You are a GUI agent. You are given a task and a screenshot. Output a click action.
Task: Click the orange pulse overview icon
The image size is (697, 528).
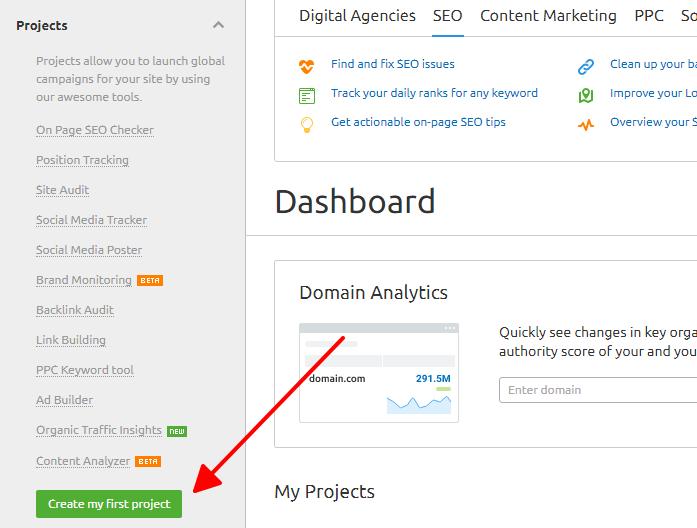[x=586, y=124]
